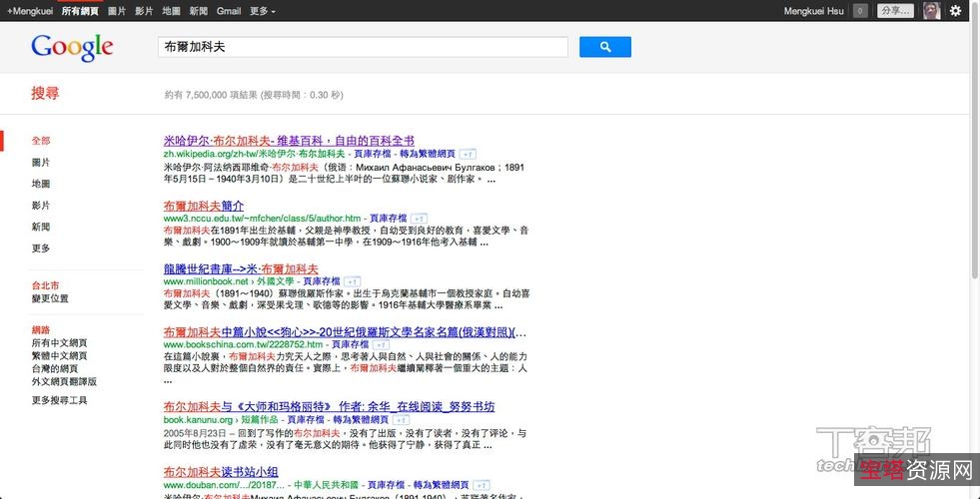Select 圖片 filter in the left sidebar

41,163
